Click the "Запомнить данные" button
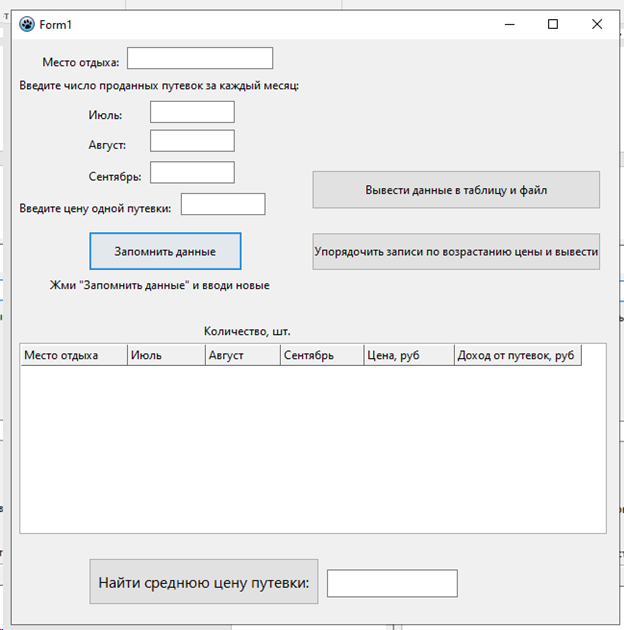Image resolution: width=624 pixels, height=630 pixels. 166,251
